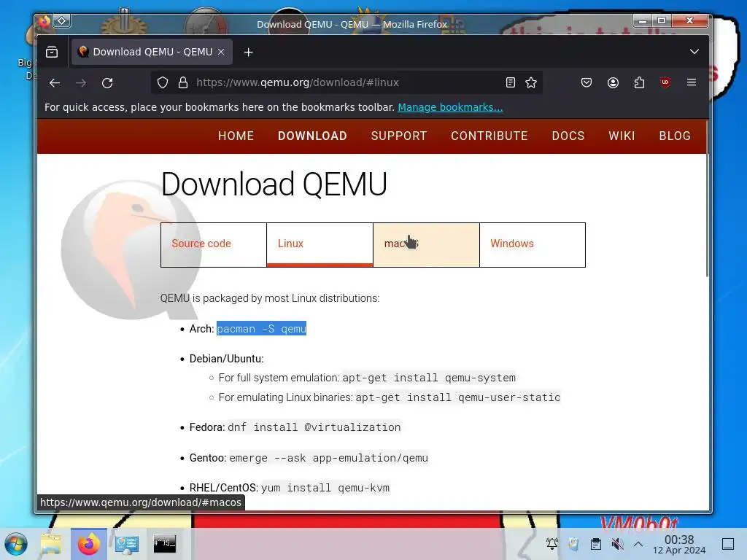The width and height of the screenshot is (747, 560).
Task: Click the emerge --ask app-emulation/qemu command
Action: (329, 458)
